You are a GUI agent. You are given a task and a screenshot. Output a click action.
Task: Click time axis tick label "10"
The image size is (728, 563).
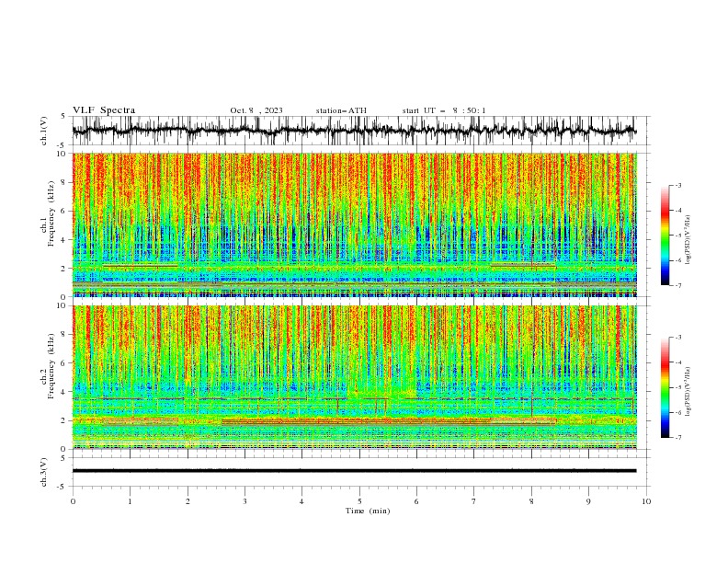[646, 501]
